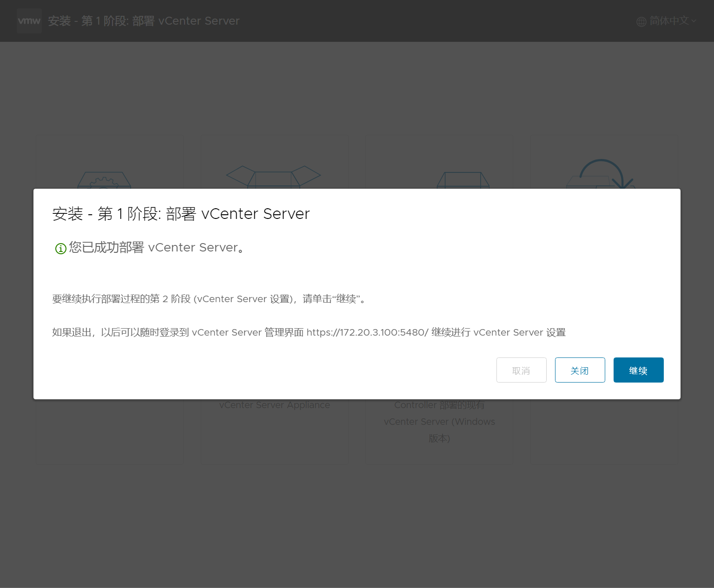
Task: Click the header title 安装 - 第 1 阶段: 部署 vCenter Server
Action: (x=144, y=21)
